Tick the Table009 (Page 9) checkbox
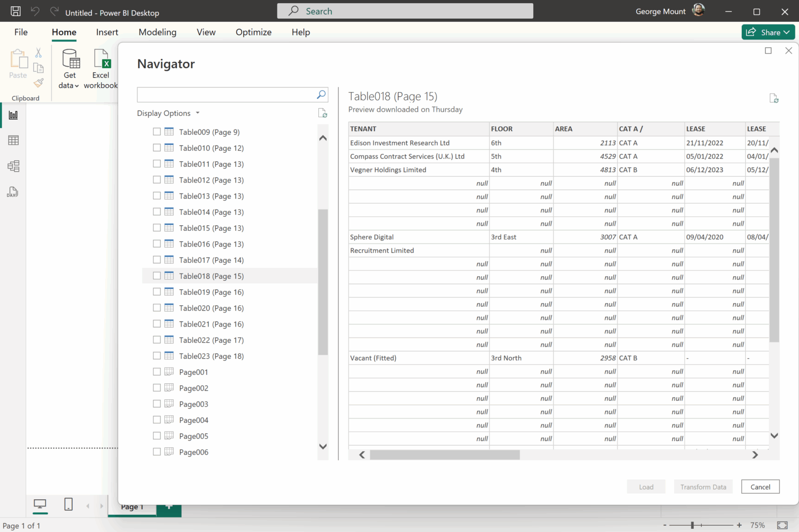 (x=157, y=132)
